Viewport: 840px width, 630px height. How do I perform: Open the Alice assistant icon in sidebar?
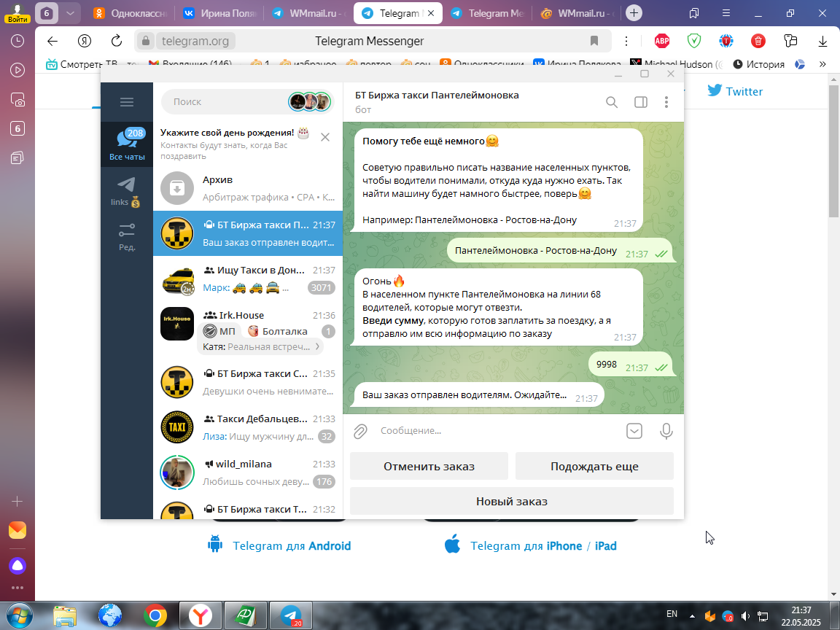click(x=17, y=566)
